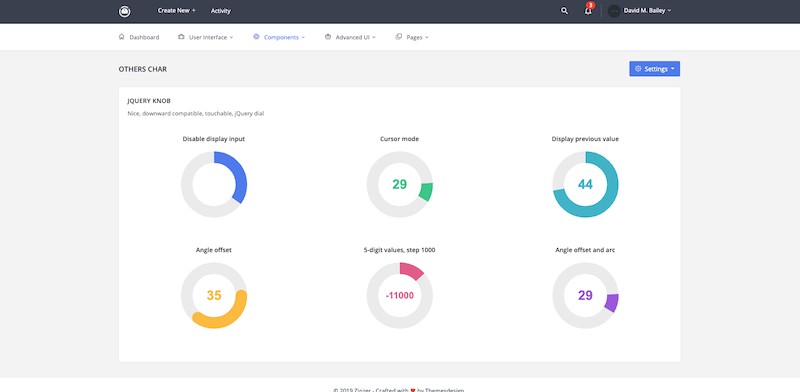This screenshot has width=800, height=392.
Task: Click the 'Disable display input' label
Action: point(214,139)
